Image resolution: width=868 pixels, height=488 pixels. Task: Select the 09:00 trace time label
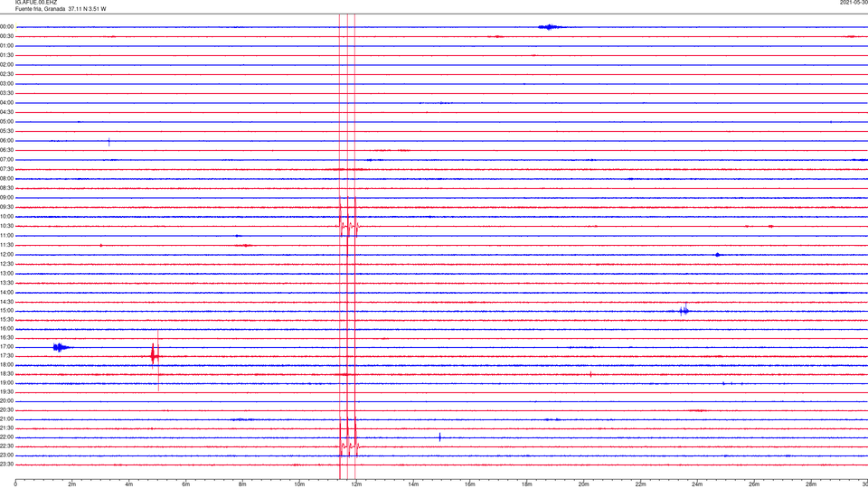click(6, 198)
